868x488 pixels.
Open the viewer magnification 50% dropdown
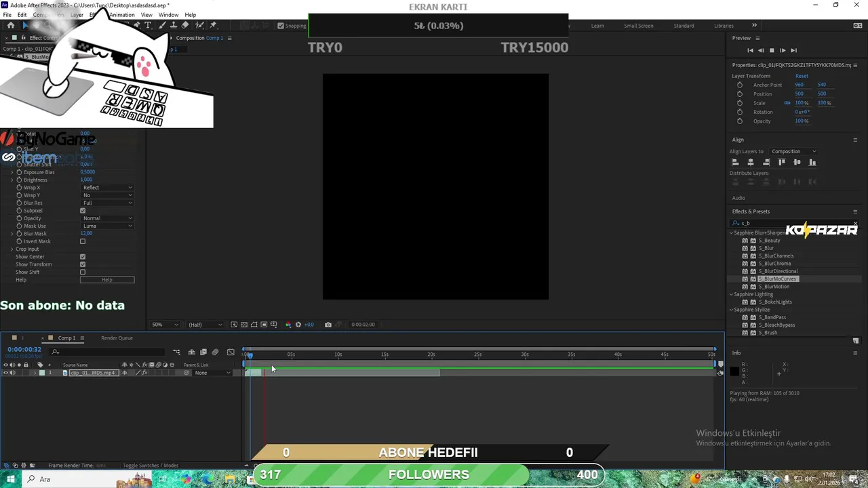tap(165, 325)
